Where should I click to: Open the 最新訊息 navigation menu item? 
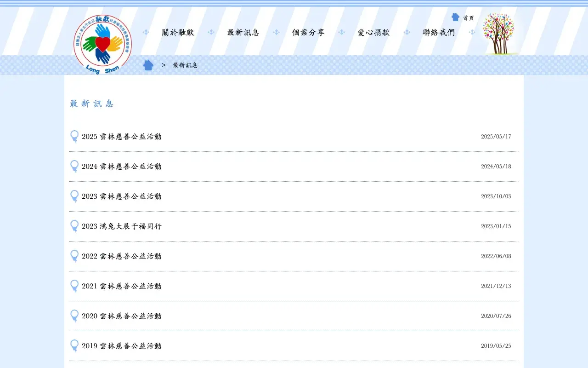[x=243, y=32]
